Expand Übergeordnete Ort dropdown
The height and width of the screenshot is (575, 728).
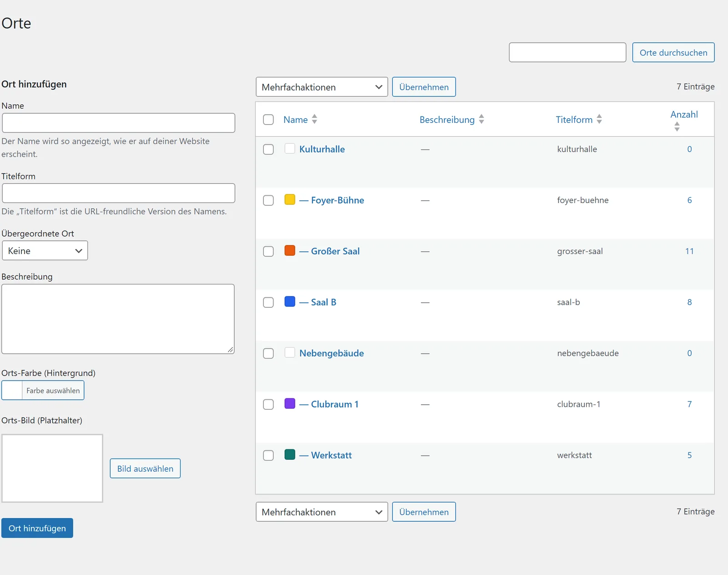45,251
